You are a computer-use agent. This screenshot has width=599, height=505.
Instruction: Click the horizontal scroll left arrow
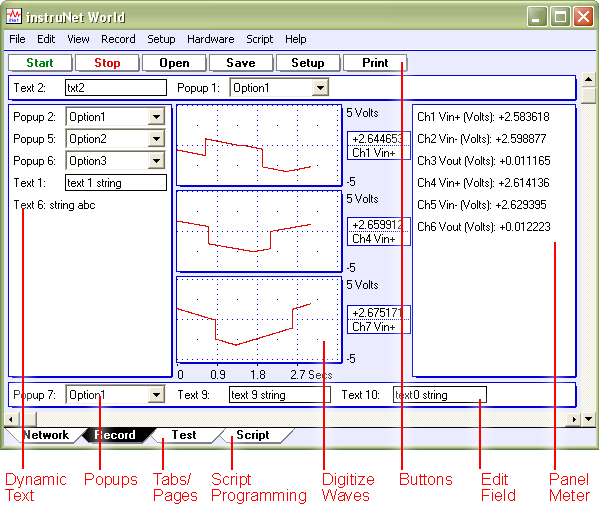point(10,419)
